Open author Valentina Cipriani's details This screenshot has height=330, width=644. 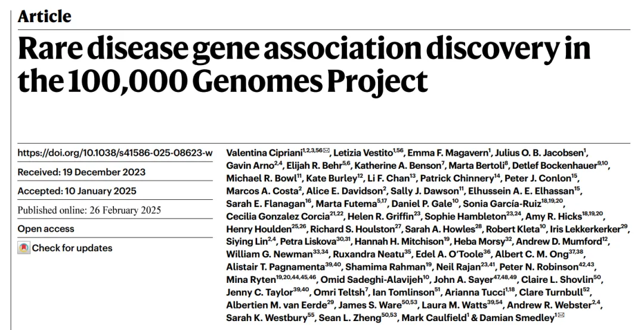click(x=264, y=153)
